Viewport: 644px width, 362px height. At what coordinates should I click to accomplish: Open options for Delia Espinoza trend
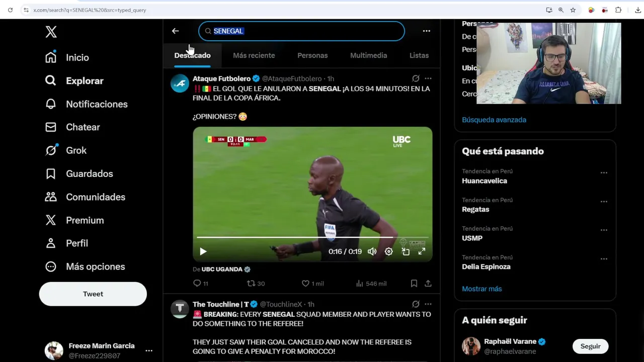click(604, 259)
